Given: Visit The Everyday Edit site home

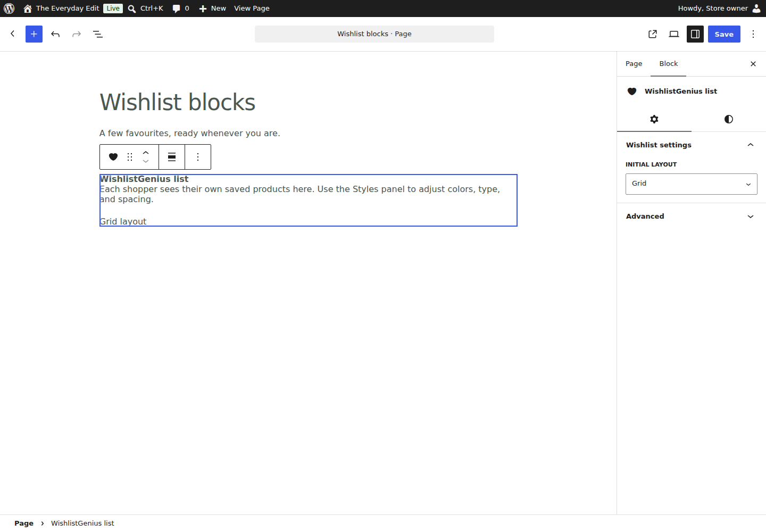Looking at the screenshot, I should pyautogui.click(x=61, y=9).
